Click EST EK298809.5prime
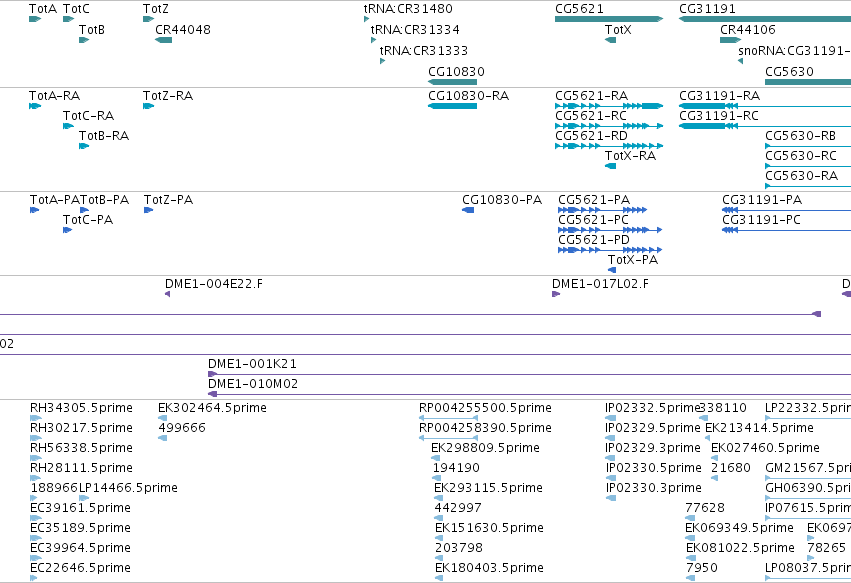The width and height of the screenshot is (851, 583). tap(436, 458)
